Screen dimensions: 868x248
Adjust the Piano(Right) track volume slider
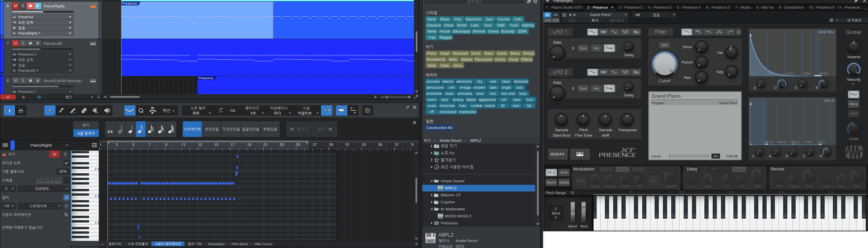click(42, 11)
